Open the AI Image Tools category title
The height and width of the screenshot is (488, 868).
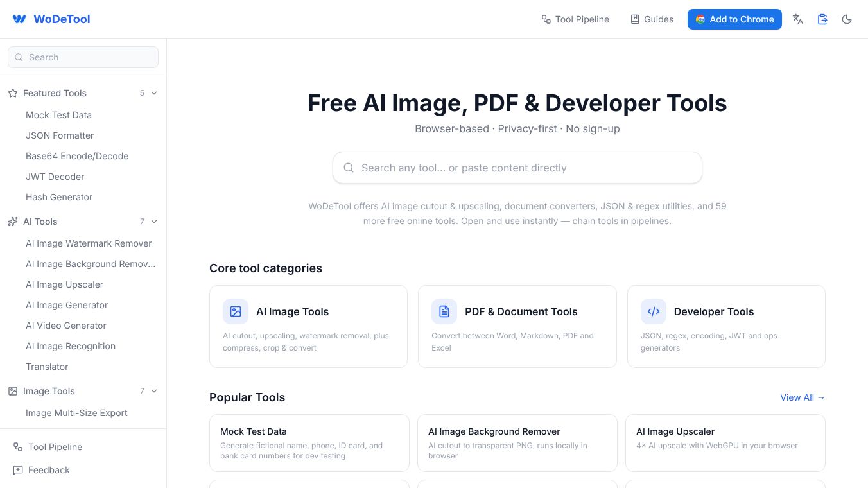click(x=292, y=311)
